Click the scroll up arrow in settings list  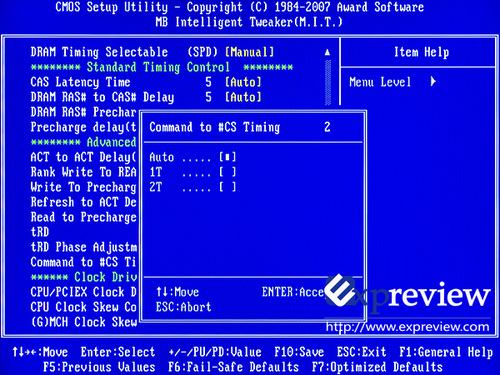coord(328,52)
